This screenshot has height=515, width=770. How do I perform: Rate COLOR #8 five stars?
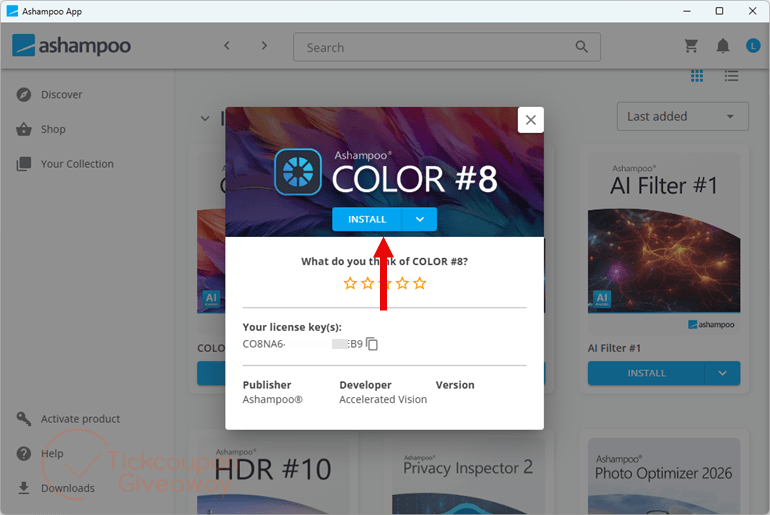pyautogui.click(x=420, y=283)
